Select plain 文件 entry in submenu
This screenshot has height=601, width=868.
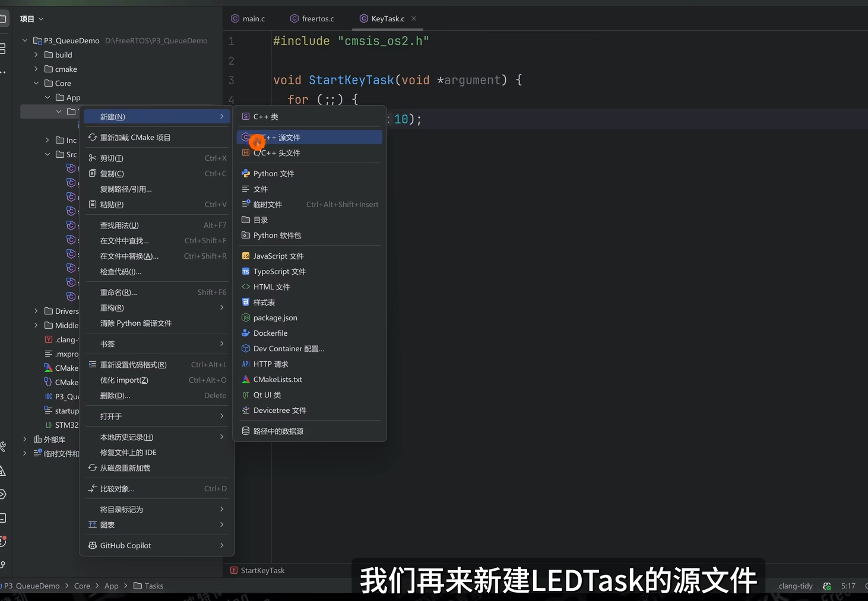coord(309,189)
